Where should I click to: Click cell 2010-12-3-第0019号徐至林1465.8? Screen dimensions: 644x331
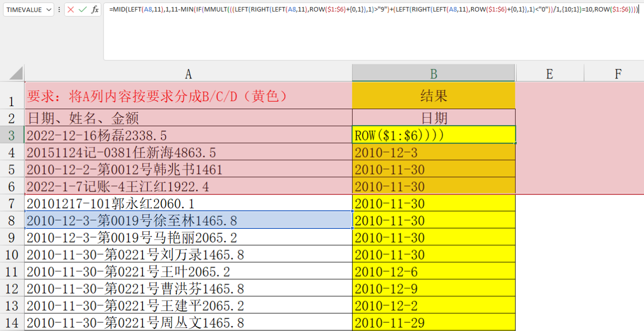point(188,220)
